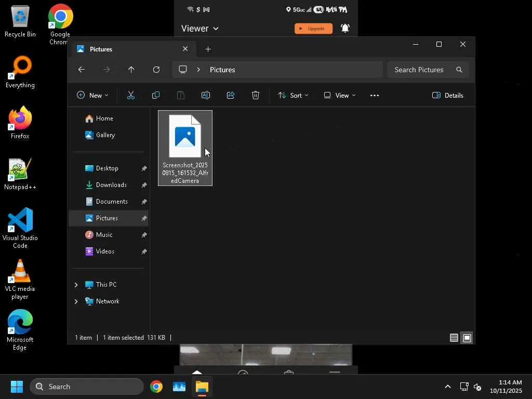Go up one folder level
The width and height of the screenshot is (532, 399).
pyautogui.click(x=131, y=70)
